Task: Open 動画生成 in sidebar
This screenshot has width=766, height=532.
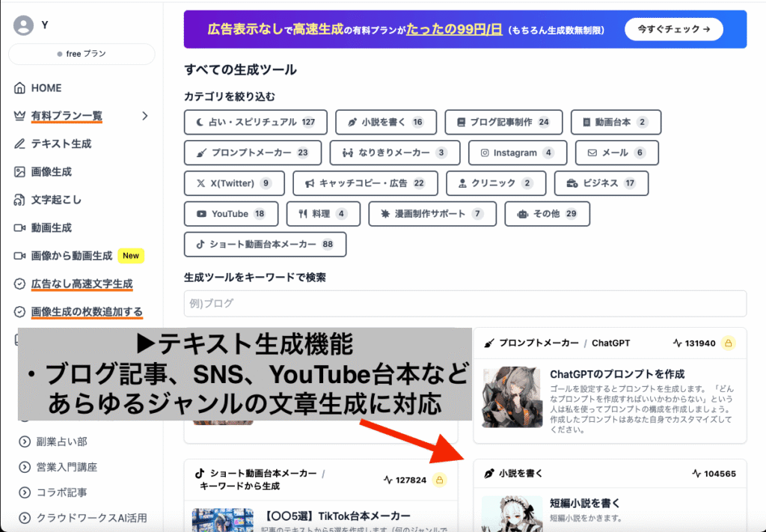Action: (x=52, y=227)
